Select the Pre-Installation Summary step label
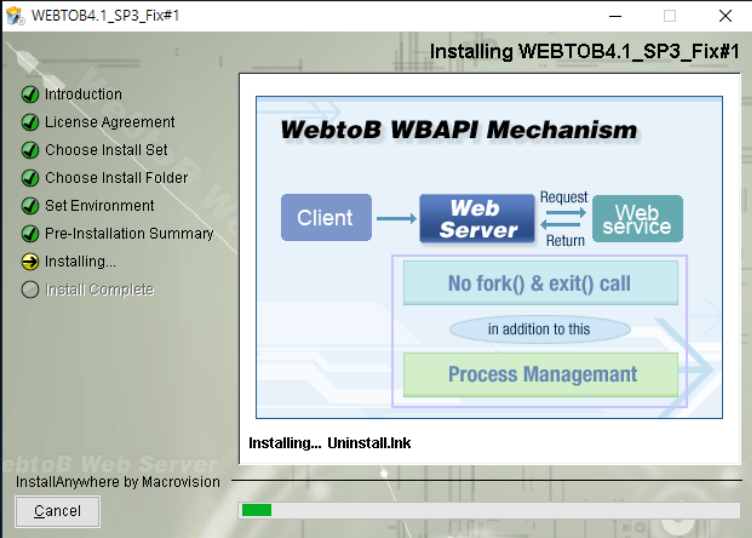Screen dimensions: 752x538 point(129,234)
